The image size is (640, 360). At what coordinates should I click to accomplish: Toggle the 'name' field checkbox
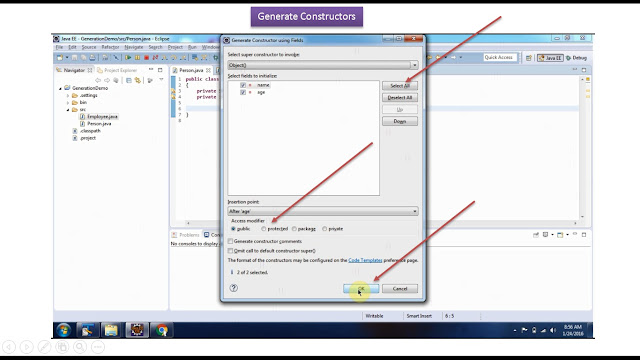243,85
